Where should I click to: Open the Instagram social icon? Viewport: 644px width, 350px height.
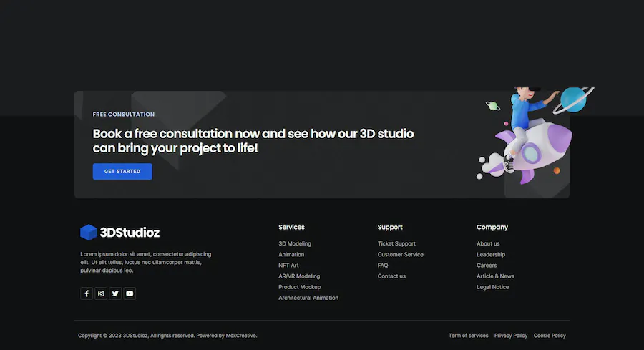(x=101, y=293)
